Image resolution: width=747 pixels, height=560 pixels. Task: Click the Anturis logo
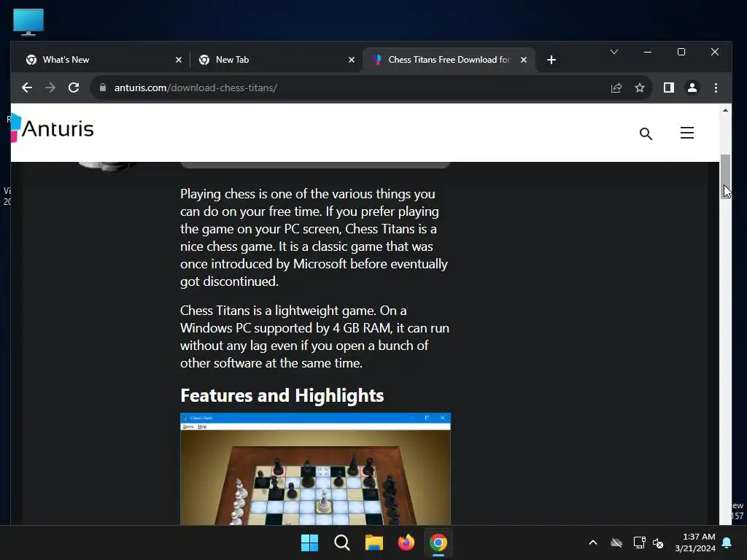coord(53,128)
